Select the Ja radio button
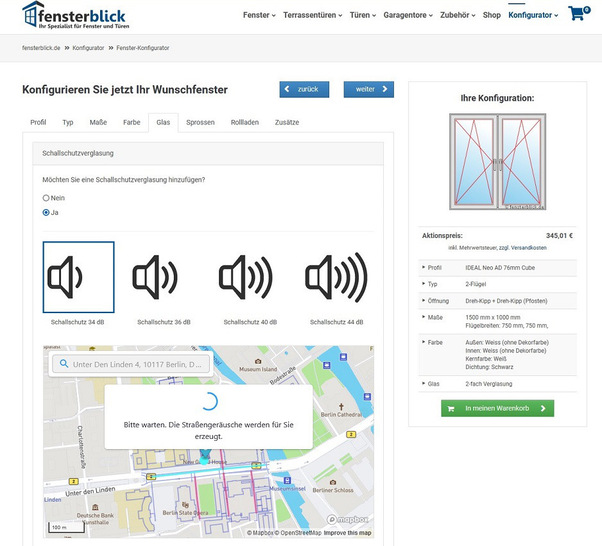Image resolution: width=602 pixels, height=546 pixels. tap(46, 213)
